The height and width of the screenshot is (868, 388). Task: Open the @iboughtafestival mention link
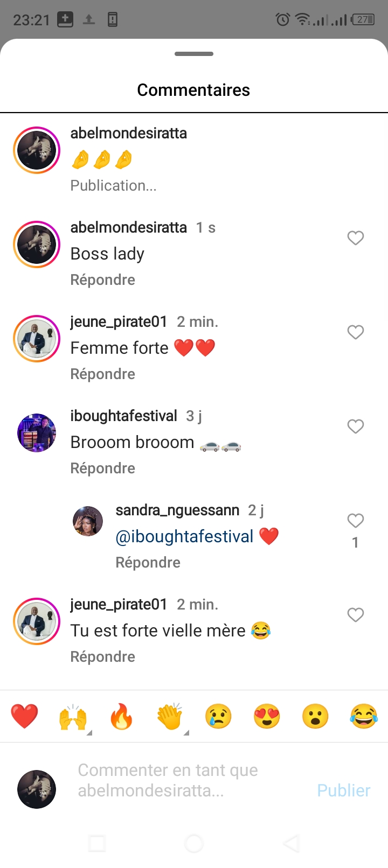tap(185, 536)
